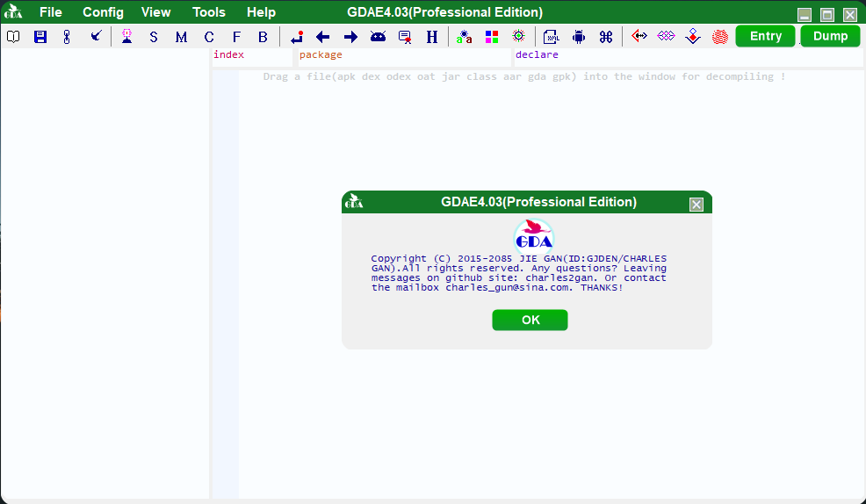Open the Config menu
Viewport: 866px width, 504px height.
pos(104,12)
